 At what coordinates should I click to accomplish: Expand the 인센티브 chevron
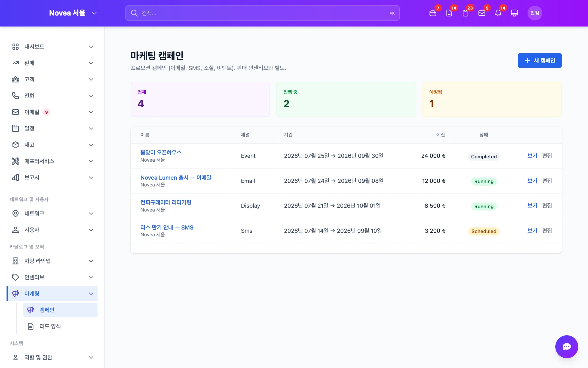[x=91, y=277]
